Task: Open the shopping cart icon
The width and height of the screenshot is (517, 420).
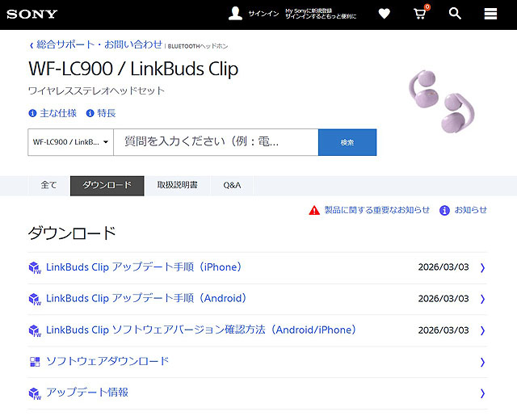Action: [420, 14]
